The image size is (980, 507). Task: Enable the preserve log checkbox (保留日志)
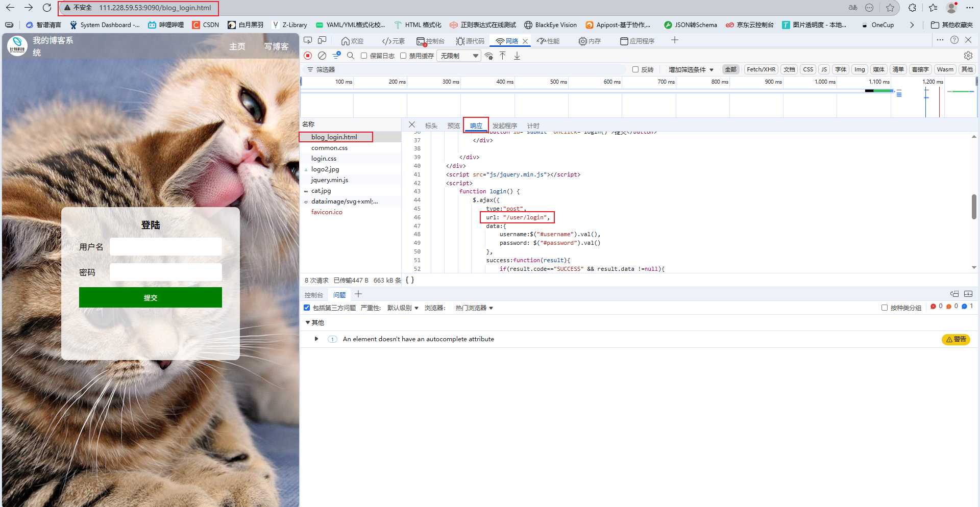364,56
